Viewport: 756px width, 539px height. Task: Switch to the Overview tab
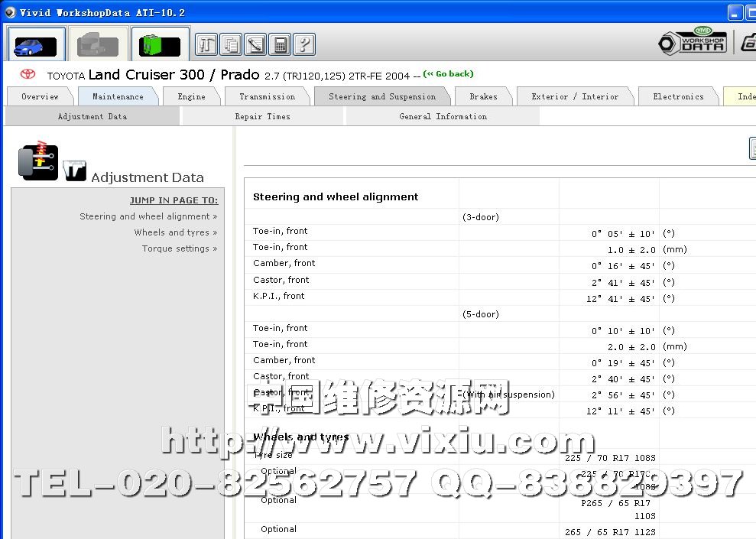point(40,97)
